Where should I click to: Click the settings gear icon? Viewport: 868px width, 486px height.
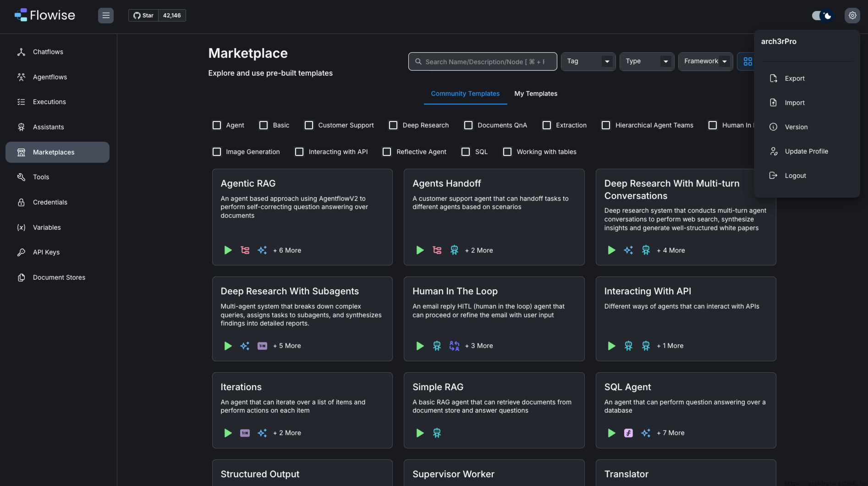[852, 16]
